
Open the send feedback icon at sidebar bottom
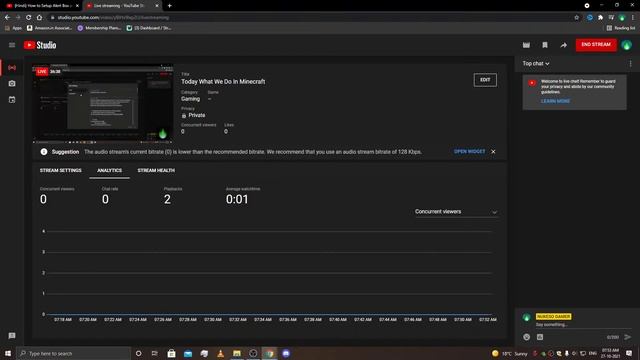[x=12, y=336]
